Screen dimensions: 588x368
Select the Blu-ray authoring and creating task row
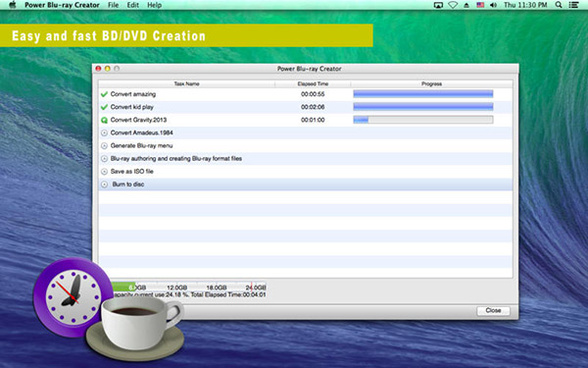(306, 159)
